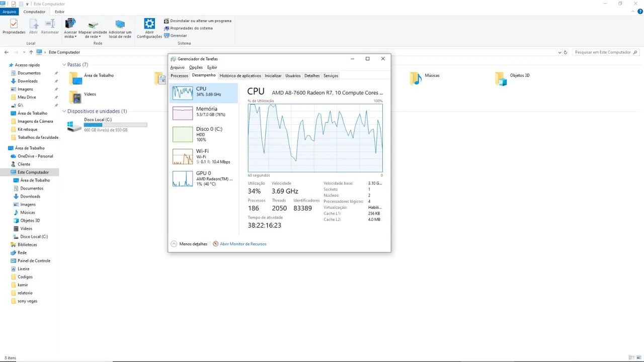Select Disco 0 (C:) in Task Manager
644x362 pixels.
(203, 134)
